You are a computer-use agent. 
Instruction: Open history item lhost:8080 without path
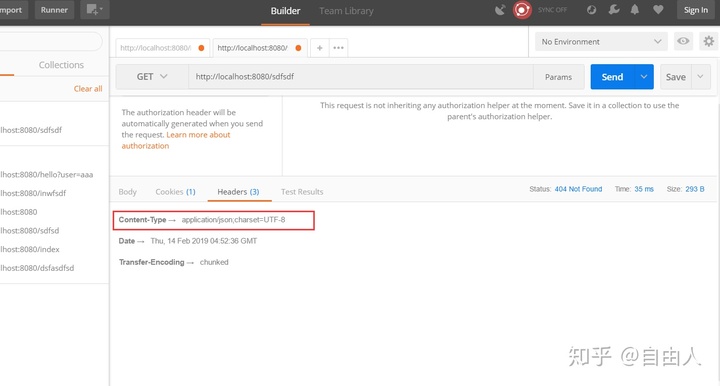click(x=19, y=212)
